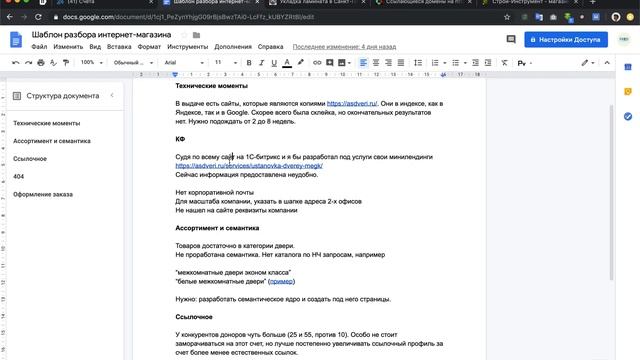640x360 pixels.
Task: Open Calendar side panel icon
Action: [x=628, y=67]
